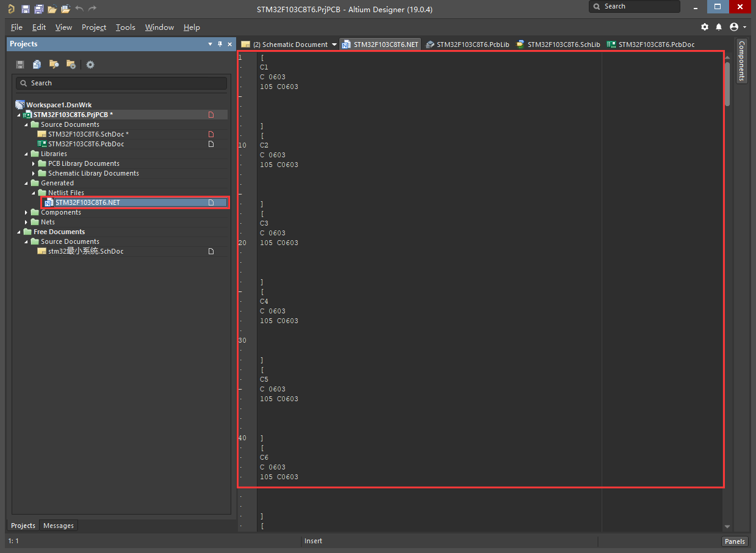Expand the Schematic Library Documents folder

34,173
